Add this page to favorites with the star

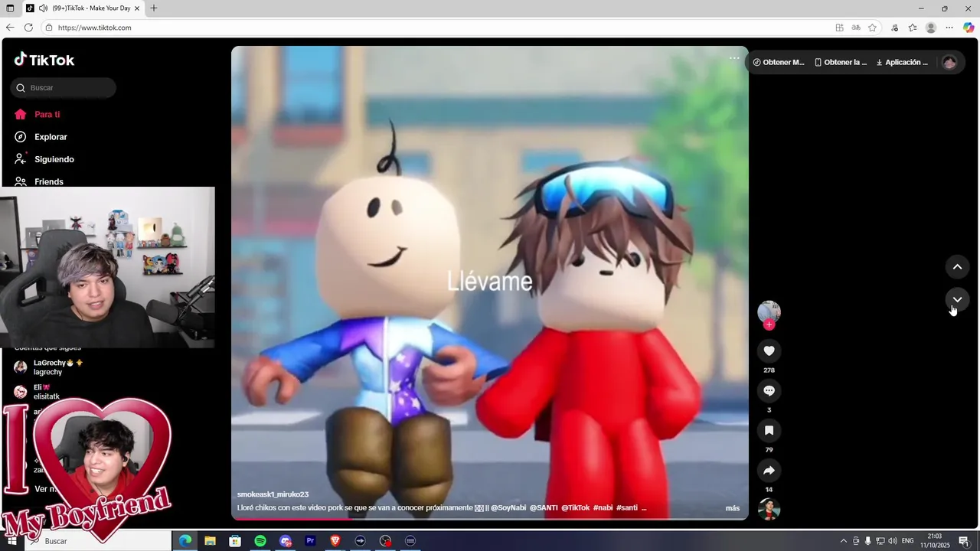pos(872,28)
